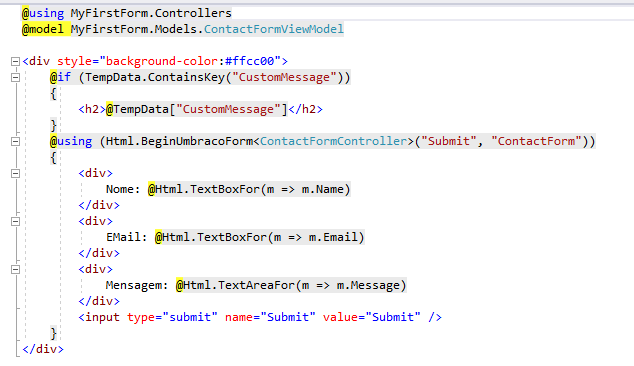Collapse the @if TempData.ContainsKey block
Screen dimensions: 634x366
(x=15, y=77)
